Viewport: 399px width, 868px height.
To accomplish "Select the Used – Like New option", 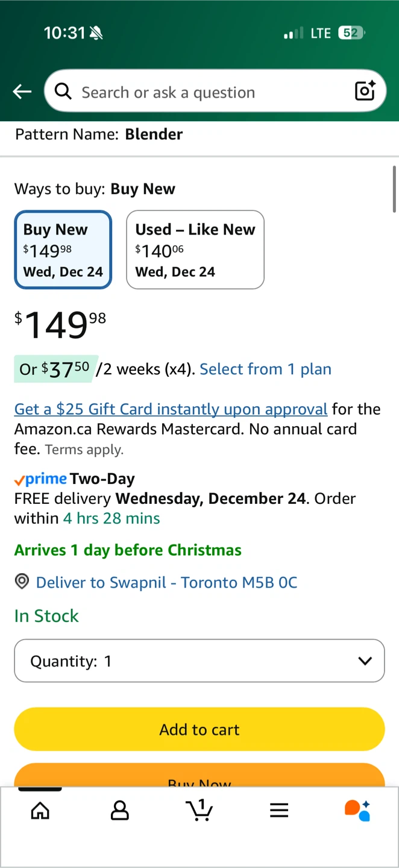I will 195,250.
